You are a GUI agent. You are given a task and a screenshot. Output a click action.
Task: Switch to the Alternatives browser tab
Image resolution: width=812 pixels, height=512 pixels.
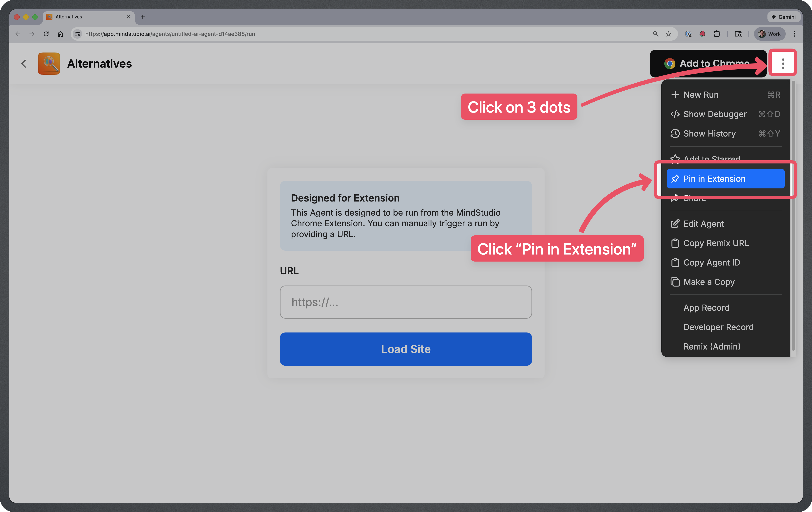pyautogui.click(x=68, y=16)
